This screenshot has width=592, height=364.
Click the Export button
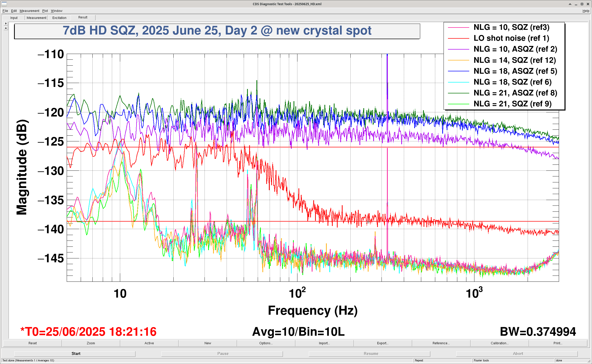[383, 343]
